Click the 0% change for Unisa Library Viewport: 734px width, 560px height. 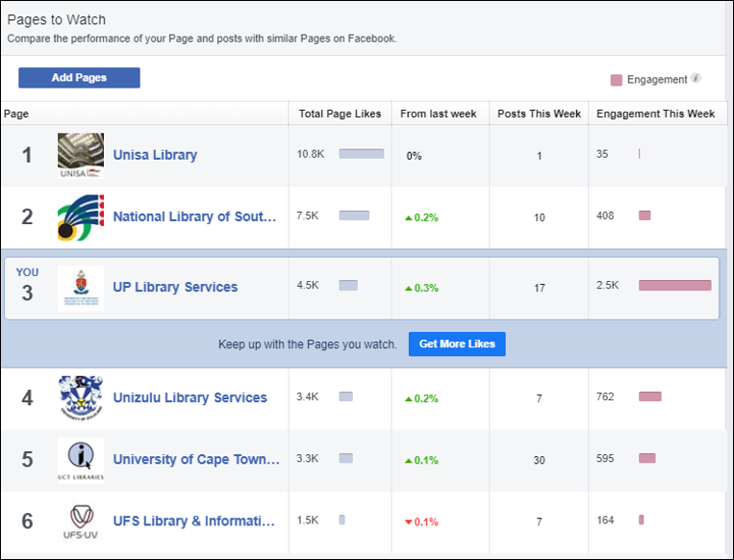tap(414, 156)
